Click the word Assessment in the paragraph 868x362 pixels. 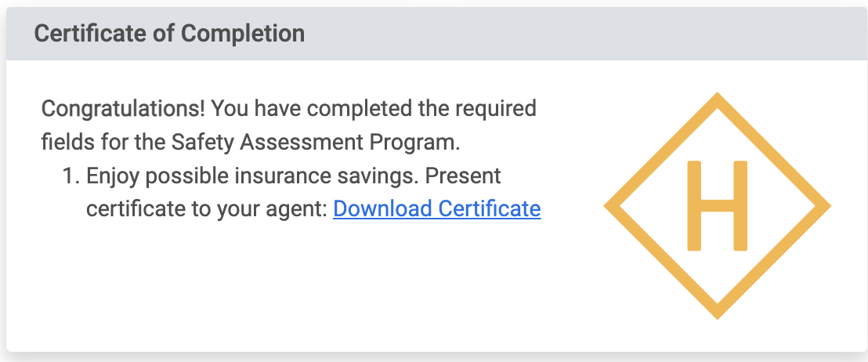pyautogui.click(x=302, y=143)
